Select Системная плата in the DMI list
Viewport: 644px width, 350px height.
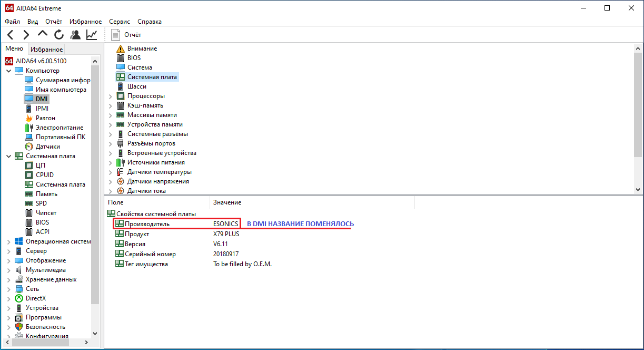click(x=147, y=77)
